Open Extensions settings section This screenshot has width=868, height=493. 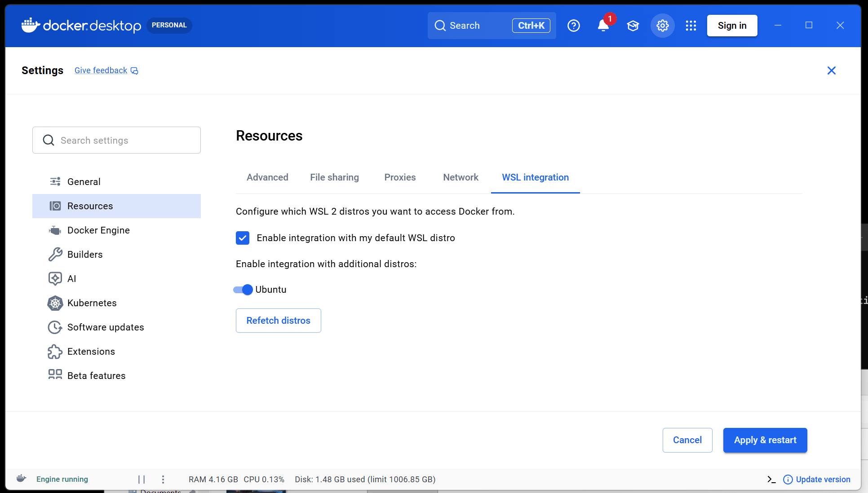click(x=116, y=352)
